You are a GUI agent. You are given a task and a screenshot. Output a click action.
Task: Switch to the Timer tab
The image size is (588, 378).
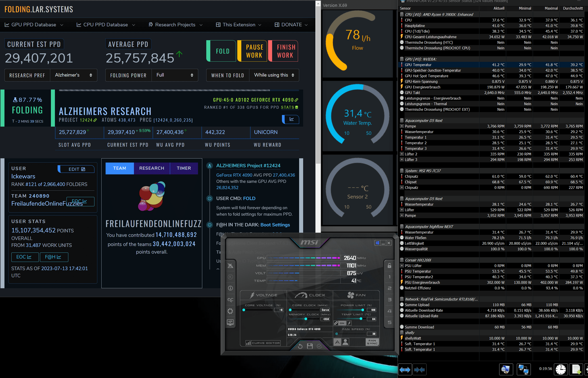click(183, 168)
